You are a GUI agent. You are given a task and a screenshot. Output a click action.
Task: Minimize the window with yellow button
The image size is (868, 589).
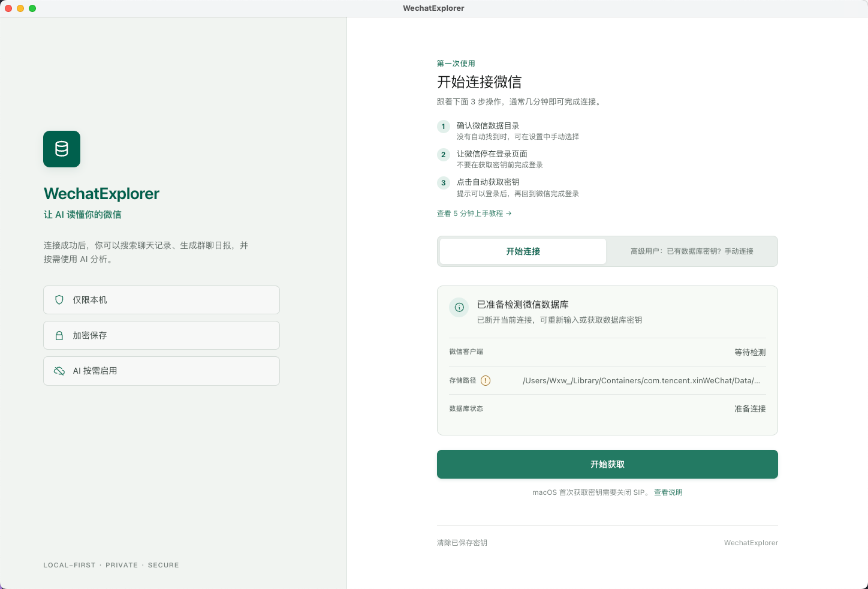pos(20,8)
